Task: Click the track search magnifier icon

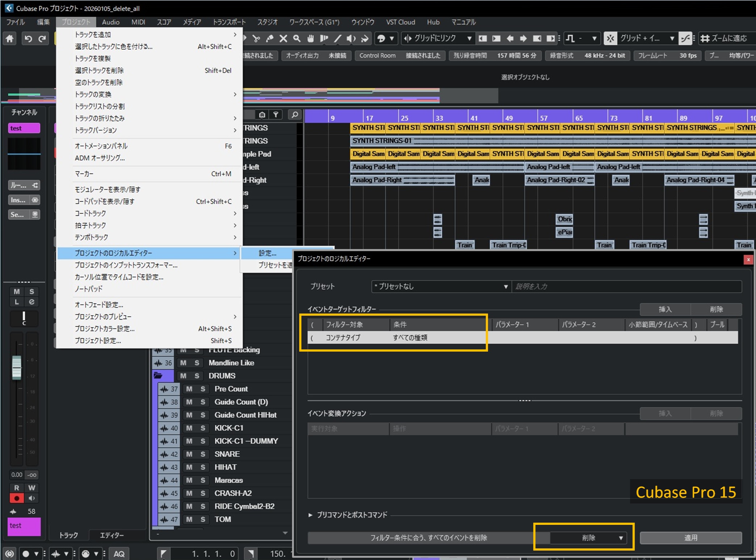Action: tap(295, 115)
